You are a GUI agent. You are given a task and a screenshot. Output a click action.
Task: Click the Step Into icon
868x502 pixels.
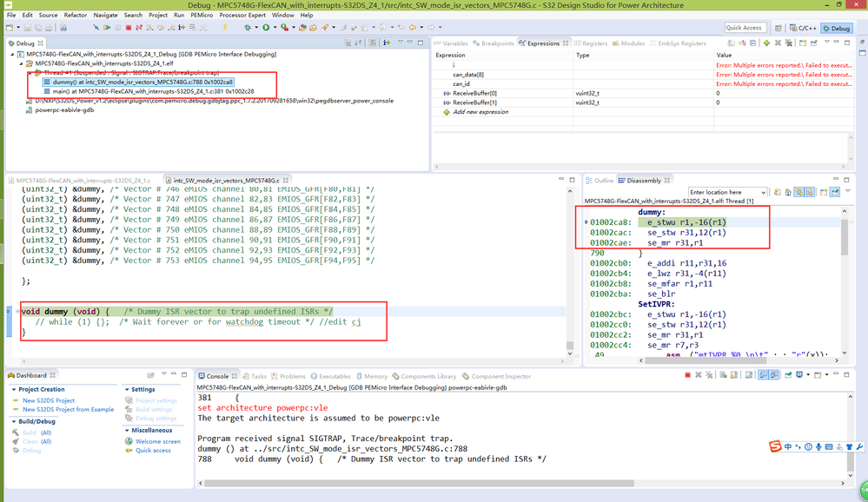[x=149, y=27]
